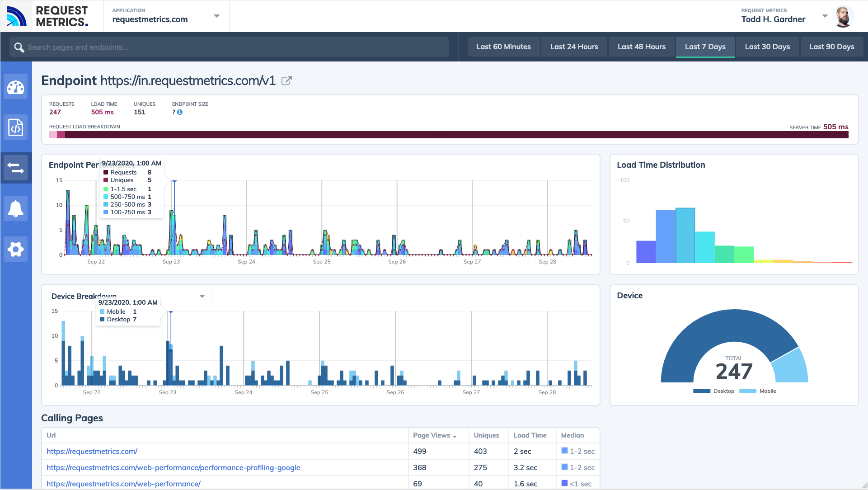Open alerts using the bell icon
The height and width of the screenshot is (490, 868).
click(16, 208)
